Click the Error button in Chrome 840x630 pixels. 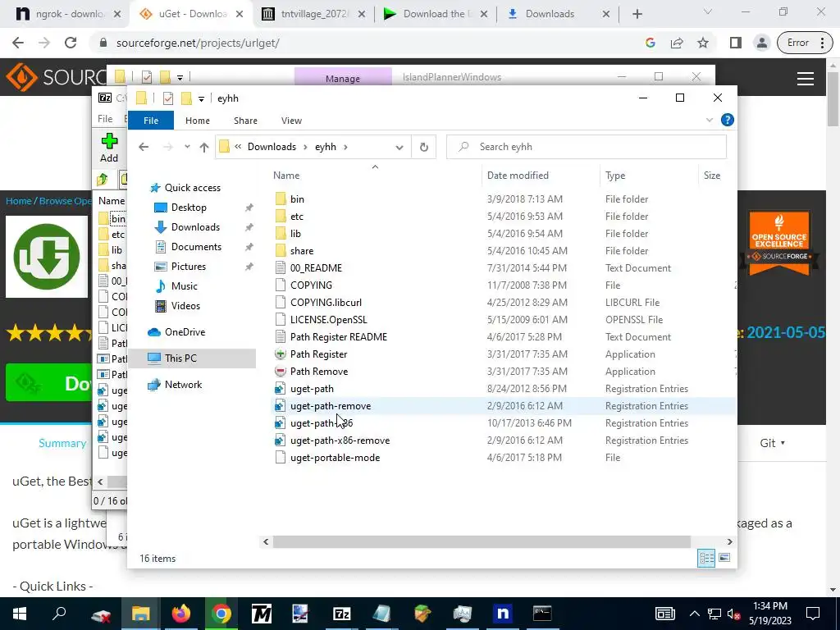click(797, 43)
